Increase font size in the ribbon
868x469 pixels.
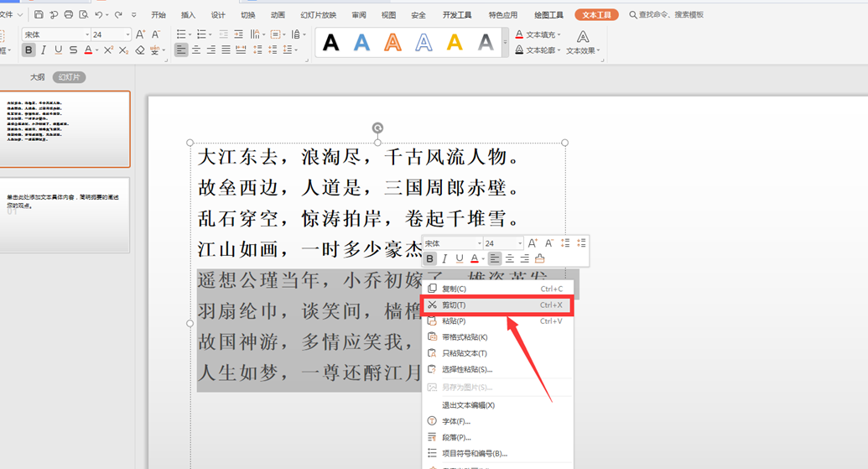141,34
